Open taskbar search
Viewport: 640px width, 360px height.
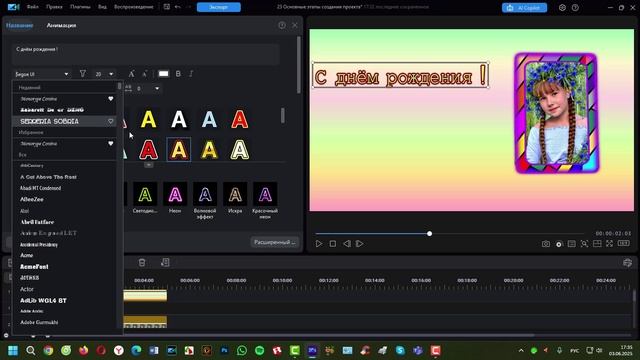tap(31, 350)
